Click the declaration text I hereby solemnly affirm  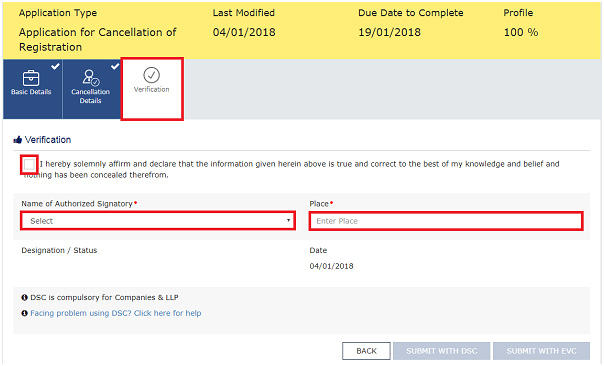point(291,169)
